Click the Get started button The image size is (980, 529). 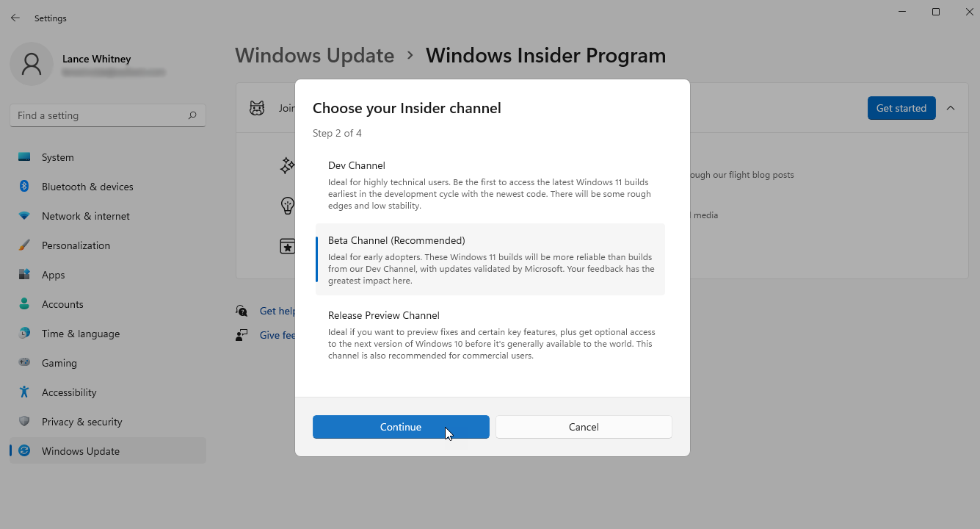coord(901,108)
